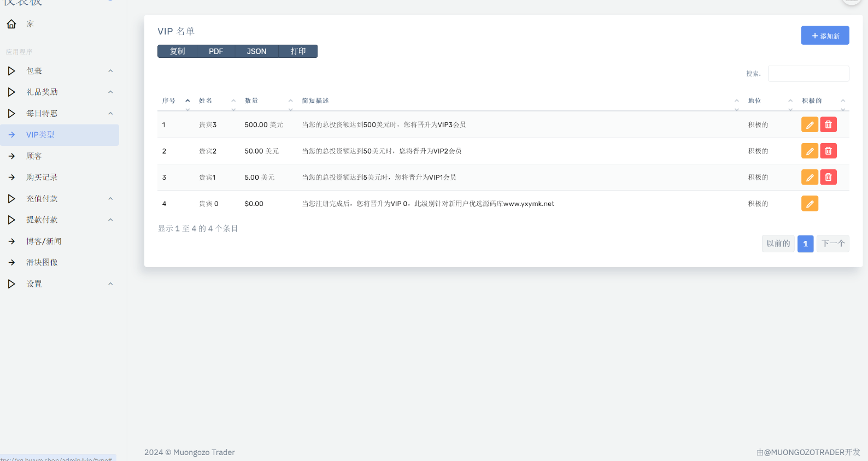Click the JSON export button
The image size is (868, 461).
point(256,51)
